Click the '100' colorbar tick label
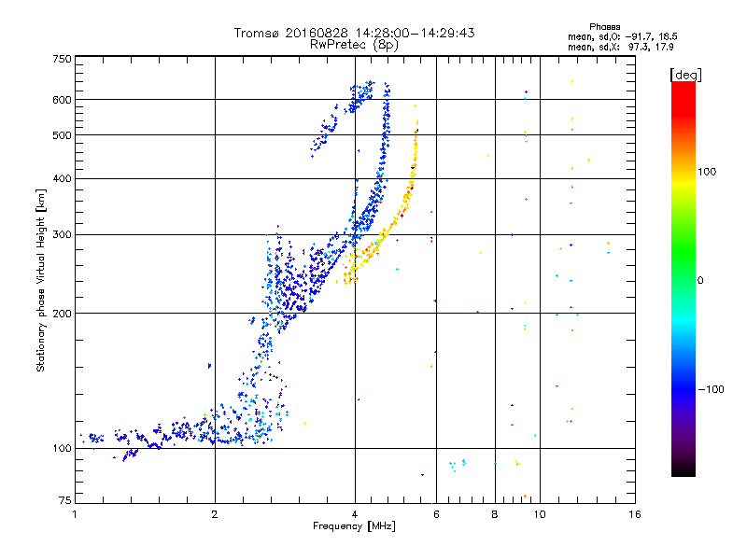Viewport: 747px width, 560px height. (x=707, y=172)
